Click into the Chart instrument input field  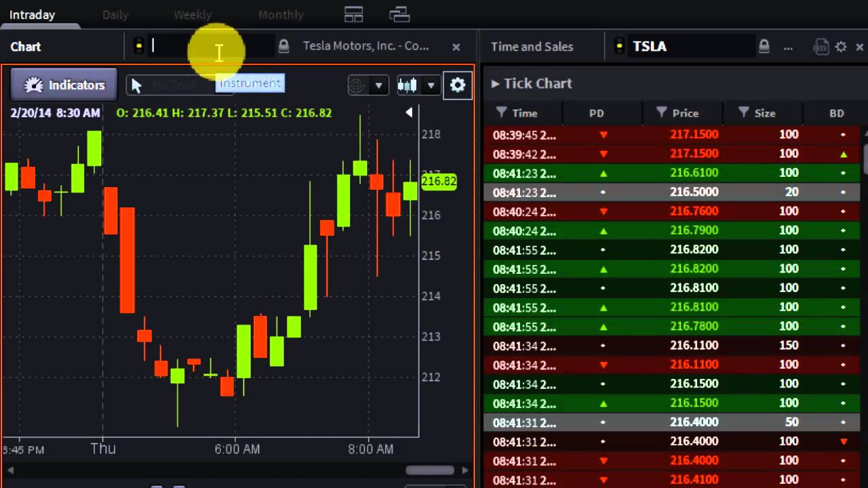tap(210, 46)
